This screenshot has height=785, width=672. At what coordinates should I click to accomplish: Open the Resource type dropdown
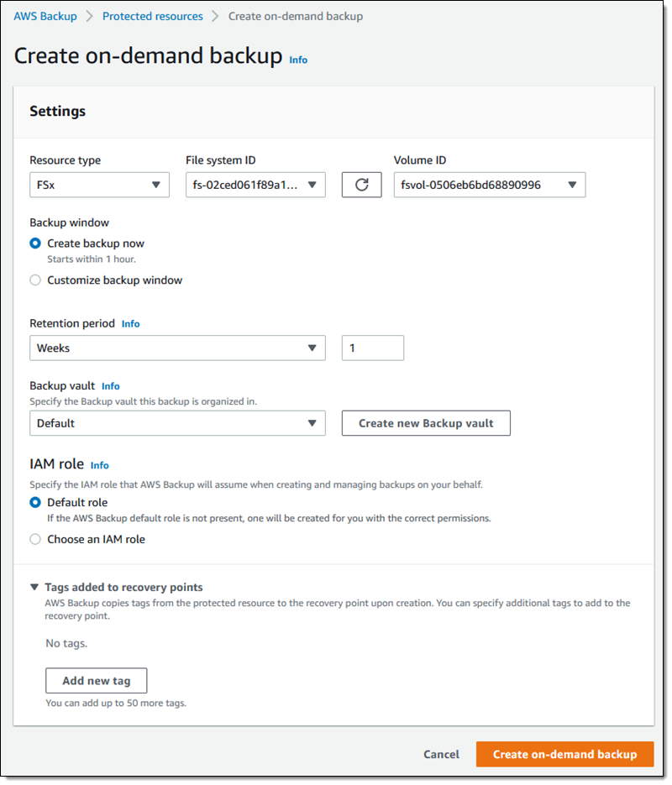point(99,185)
